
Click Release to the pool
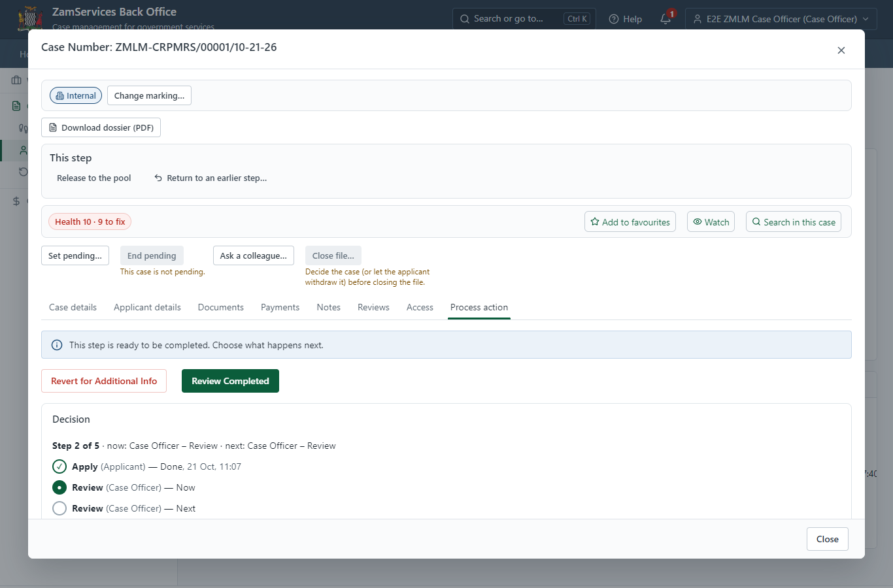click(94, 178)
